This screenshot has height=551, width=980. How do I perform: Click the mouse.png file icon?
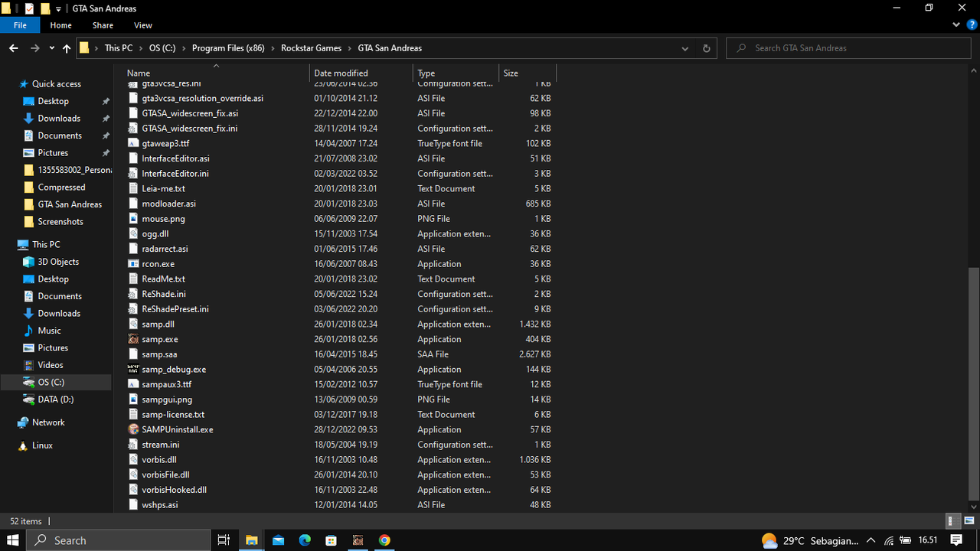click(x=133, y=219)
